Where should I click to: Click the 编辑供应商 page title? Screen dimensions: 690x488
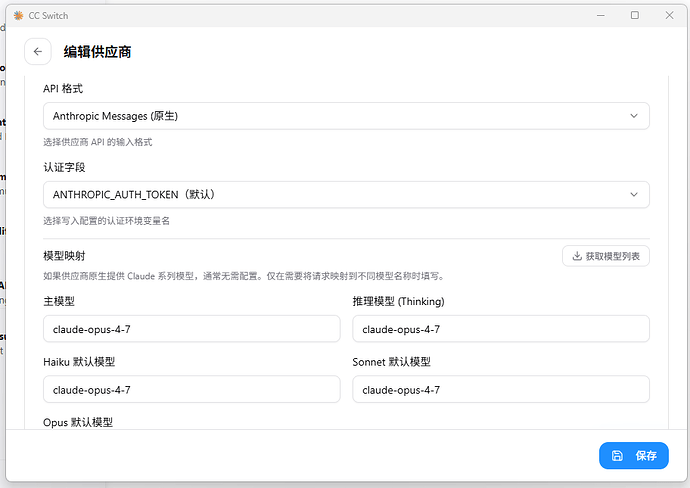coord(97,52)
